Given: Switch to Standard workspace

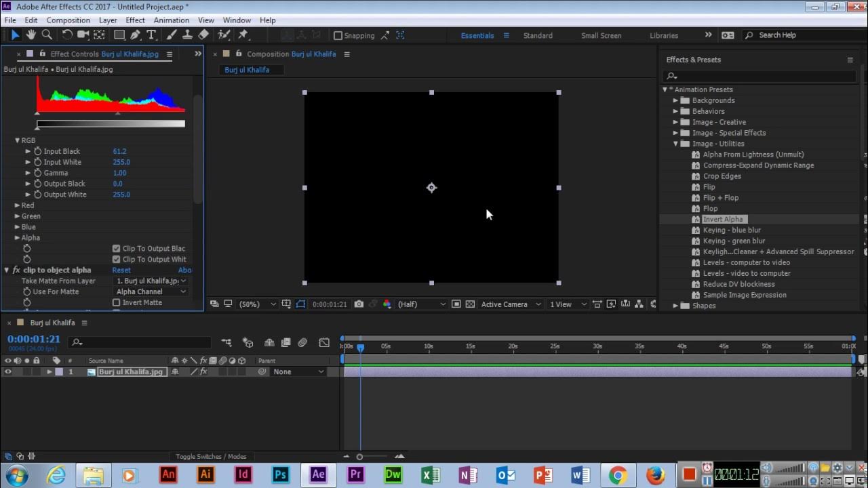Looking at the screenshot, I should [x=538, y=35].
